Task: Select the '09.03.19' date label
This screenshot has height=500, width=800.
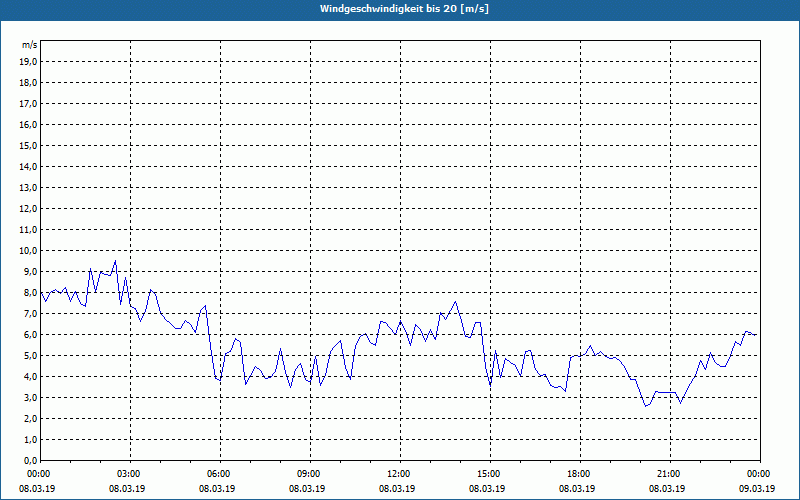Action: pos(757,488)
